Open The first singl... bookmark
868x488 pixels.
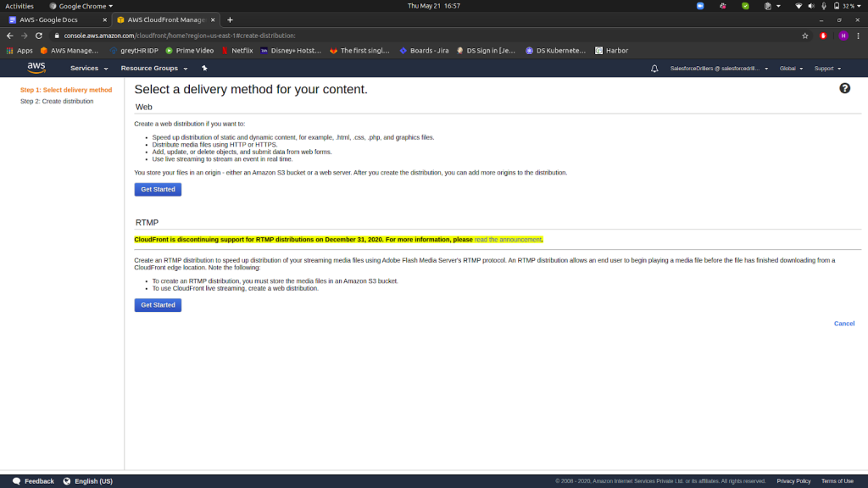point(359,50)
